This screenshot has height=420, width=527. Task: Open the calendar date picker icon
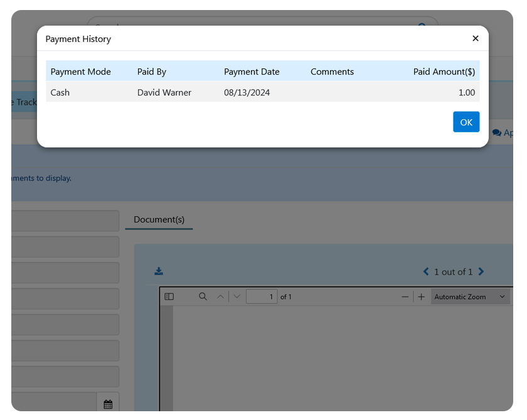(x=108, y=404)
